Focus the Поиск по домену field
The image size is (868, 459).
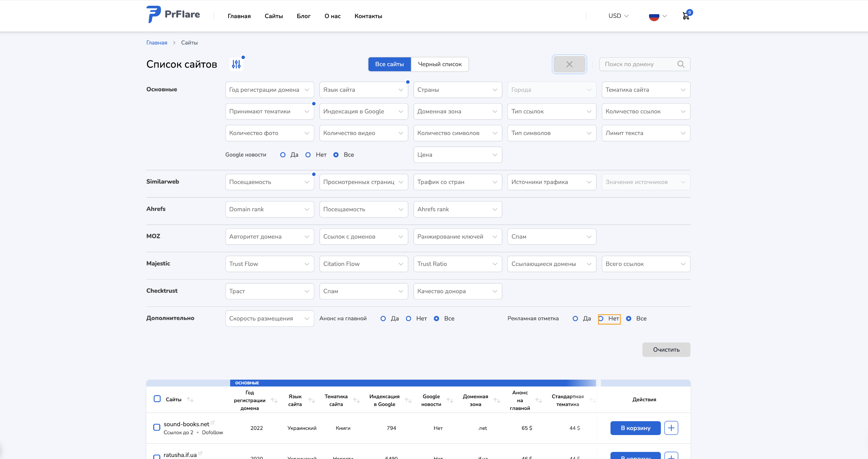pos(645,64)
